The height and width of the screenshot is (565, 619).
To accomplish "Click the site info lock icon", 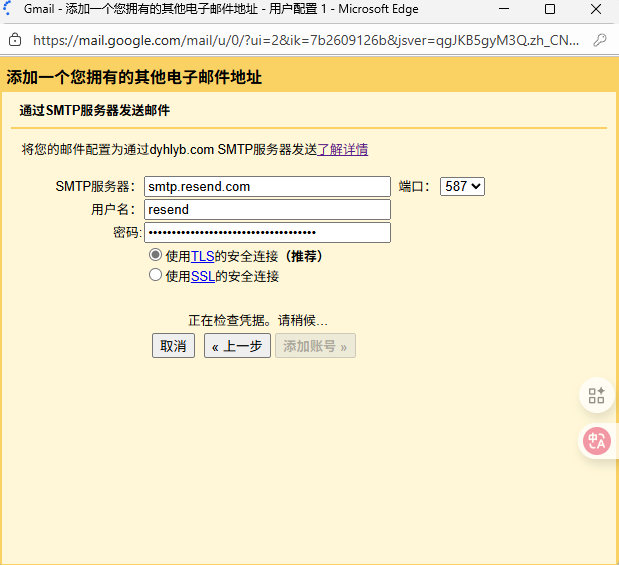I will coord(15,40).
